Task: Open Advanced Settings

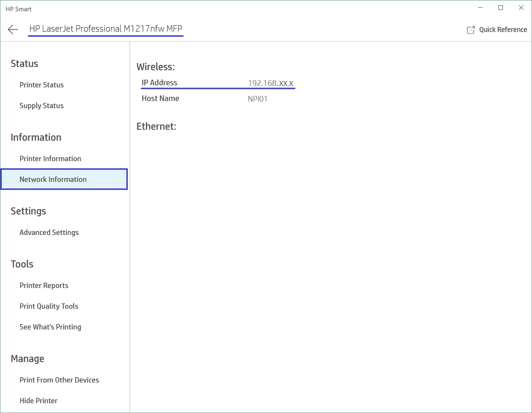Action: (49, 233)
